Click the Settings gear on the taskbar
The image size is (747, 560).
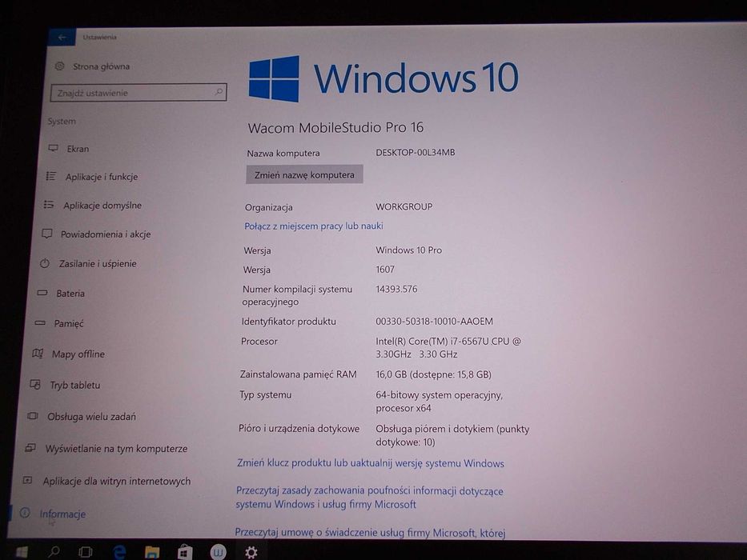[251, 552]
